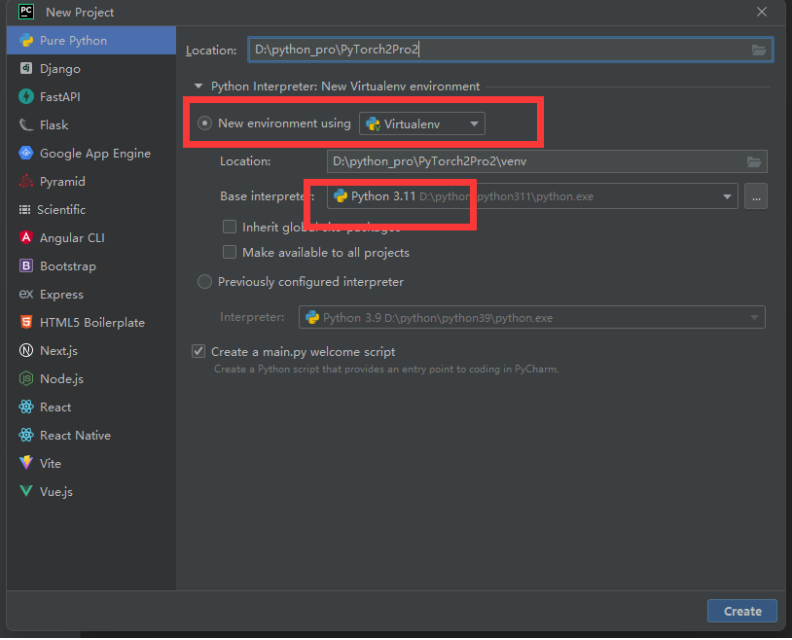The width and height of the screenshot is (792, 640).
Task: Open the Python 3.9 Interpreter dropdown
Action: [x=532, y=318]
